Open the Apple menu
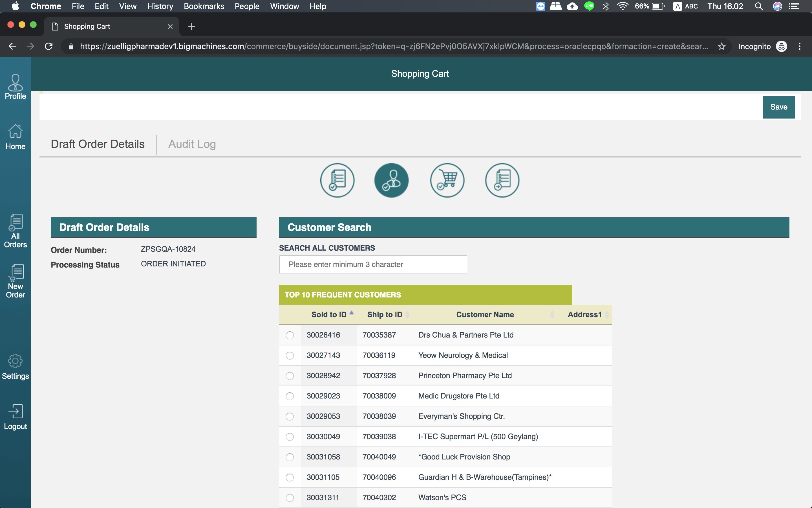Viewport: 812px width, 508px height. click(16, 6)
